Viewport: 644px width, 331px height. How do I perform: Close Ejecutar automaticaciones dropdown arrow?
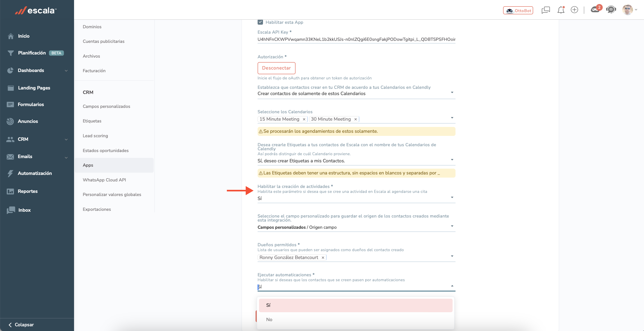[452, 286]
